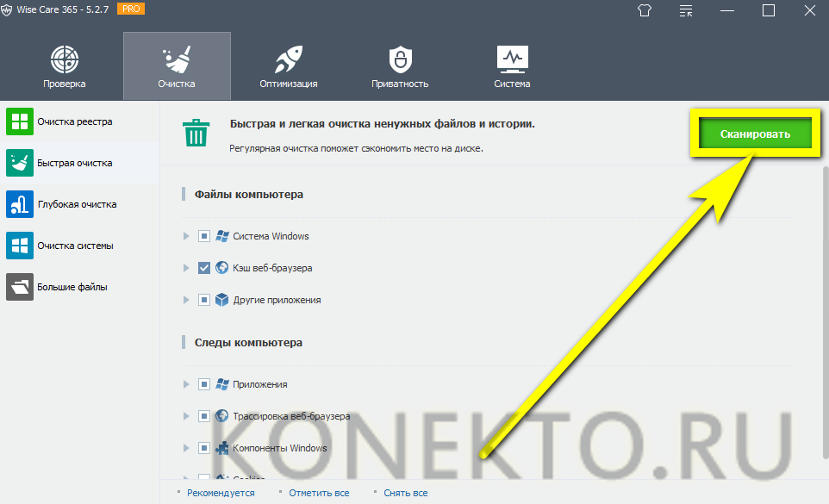Click the Следы компьютера section heading
829x504 pixels.
pos(248,342)
